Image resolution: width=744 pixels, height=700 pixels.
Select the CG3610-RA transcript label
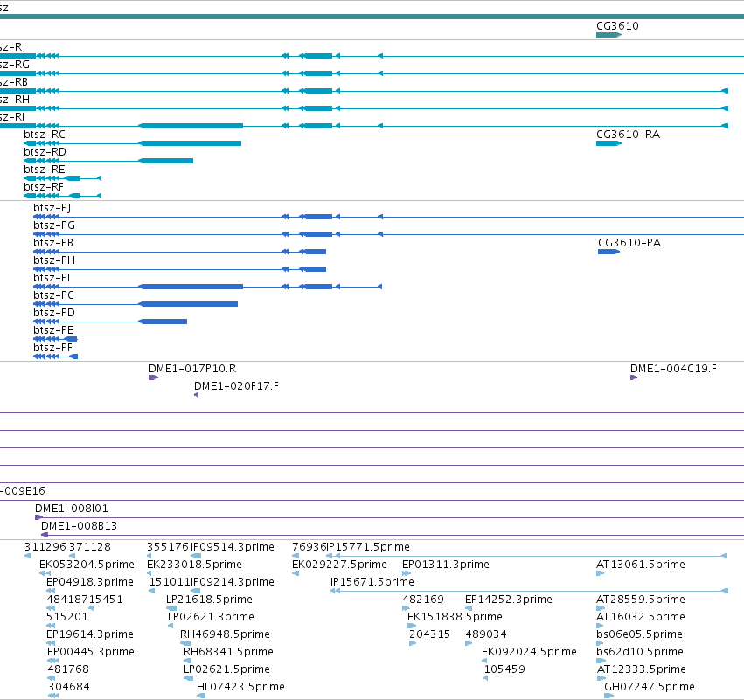pyautogui.click(x=628, y=135)
